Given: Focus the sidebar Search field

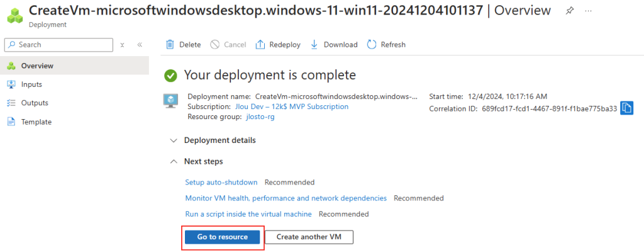Looking at the screenshot, I should (x=58, y=45).
